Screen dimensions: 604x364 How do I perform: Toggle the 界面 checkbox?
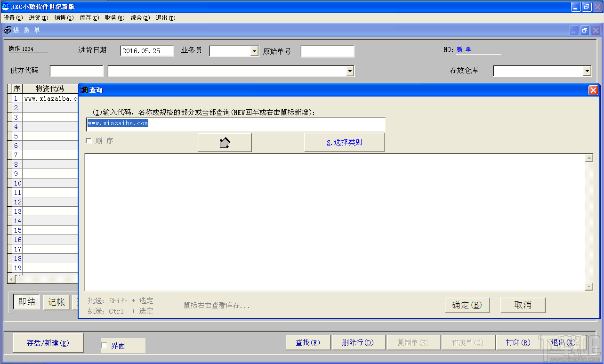(105, 346)
